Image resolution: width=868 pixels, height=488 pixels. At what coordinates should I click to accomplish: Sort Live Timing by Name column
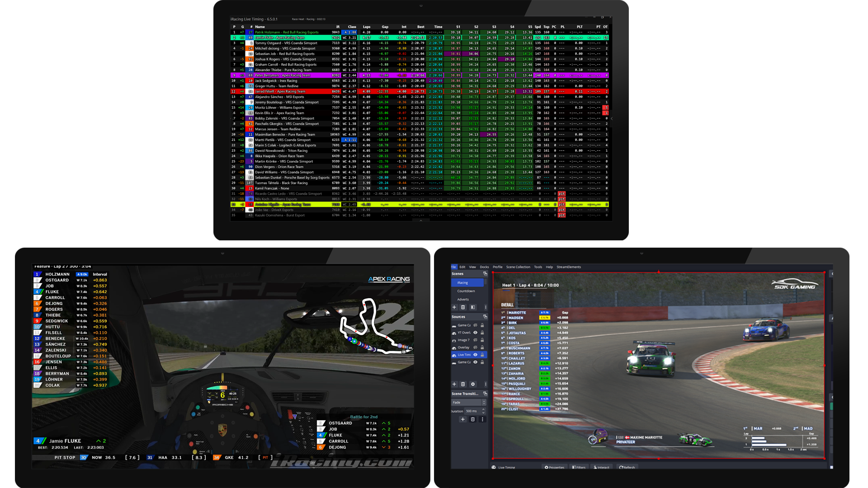point(260,27)
